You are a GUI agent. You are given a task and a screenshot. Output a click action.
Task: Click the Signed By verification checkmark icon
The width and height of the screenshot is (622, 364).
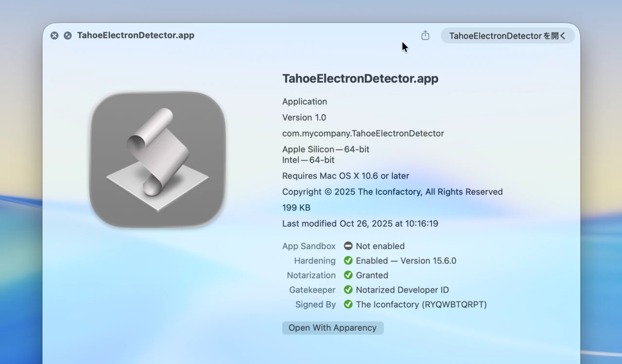click(348, 304)
